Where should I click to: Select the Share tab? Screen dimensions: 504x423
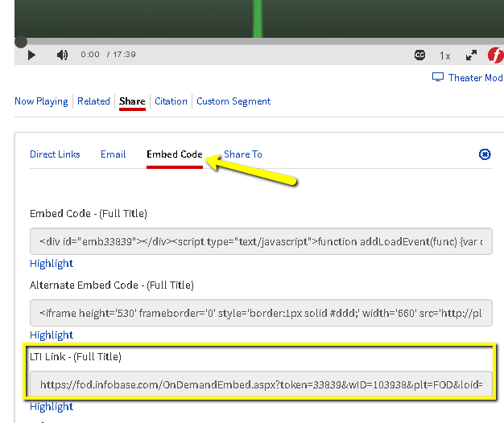[132, 101]
